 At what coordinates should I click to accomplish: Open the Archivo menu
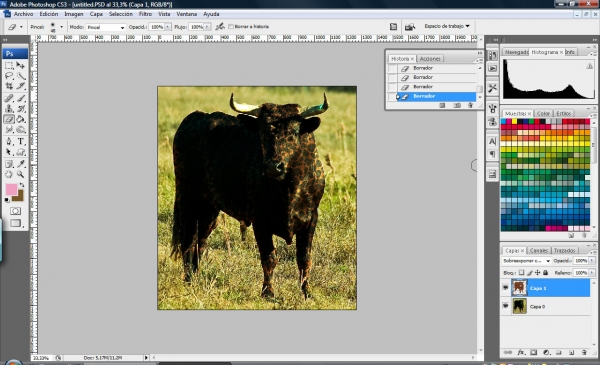(23, 14)
